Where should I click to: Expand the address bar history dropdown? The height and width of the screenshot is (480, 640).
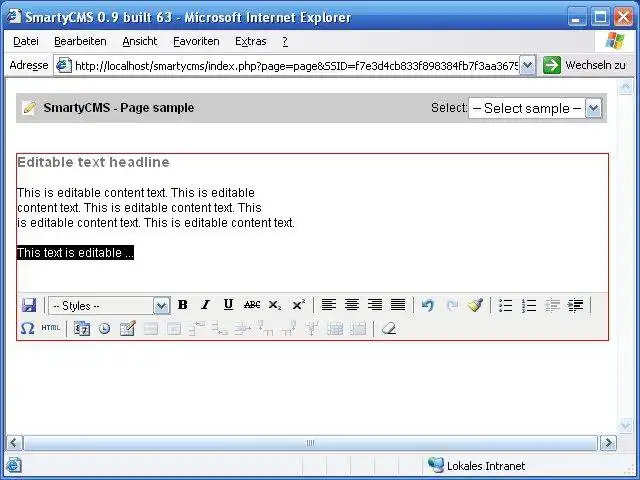point(527,65)
